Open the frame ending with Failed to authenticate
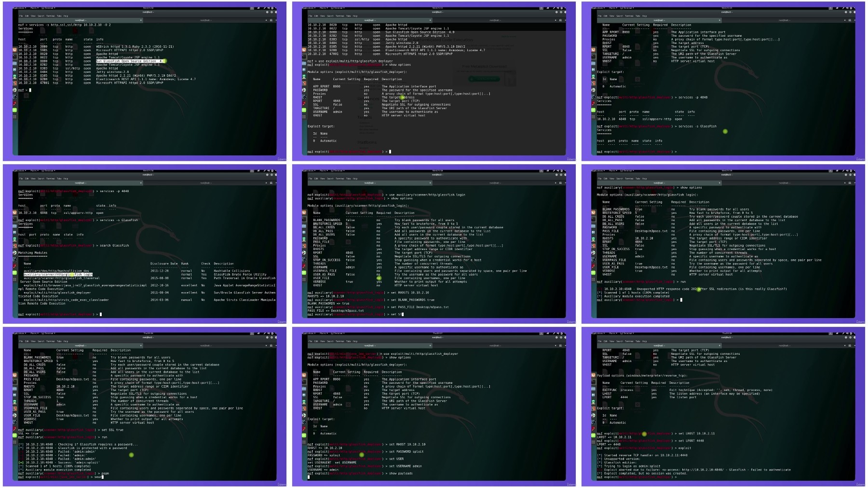 tap(723, 406)
